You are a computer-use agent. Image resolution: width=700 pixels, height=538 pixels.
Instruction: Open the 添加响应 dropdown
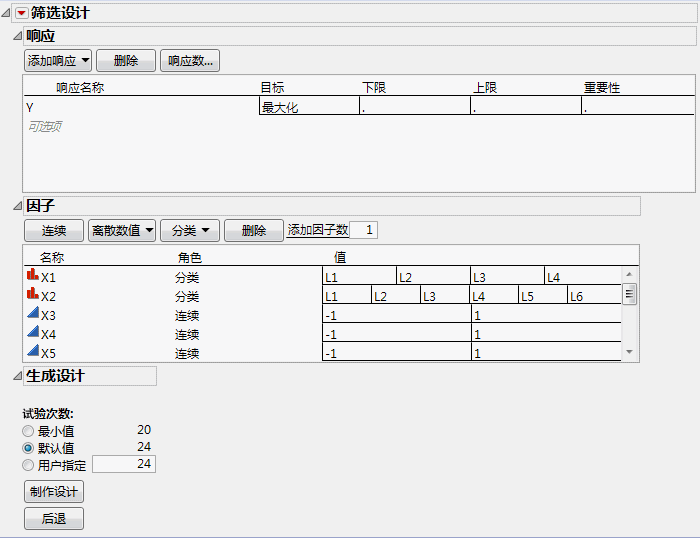58,61
